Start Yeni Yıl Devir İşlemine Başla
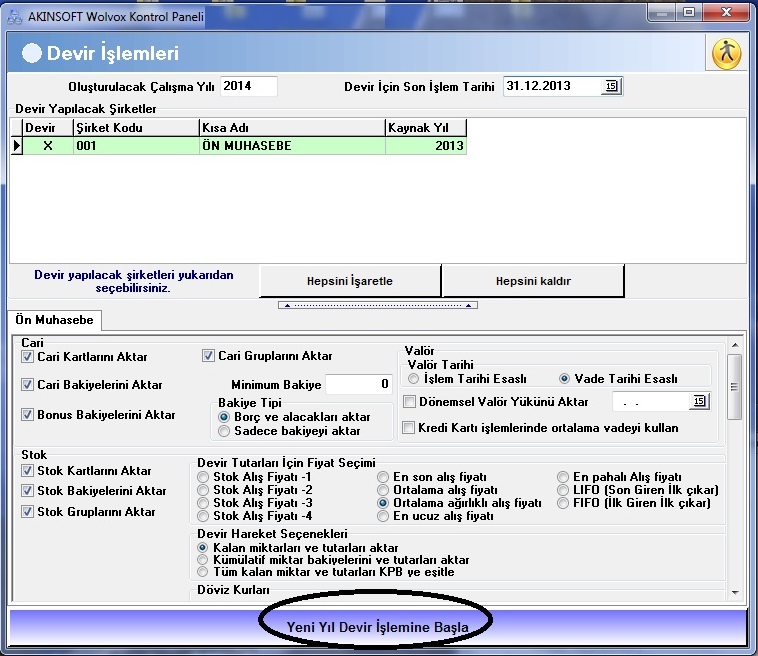Viewport: 758px width, 656px height. pyautogui.click(x=378, y=627)
